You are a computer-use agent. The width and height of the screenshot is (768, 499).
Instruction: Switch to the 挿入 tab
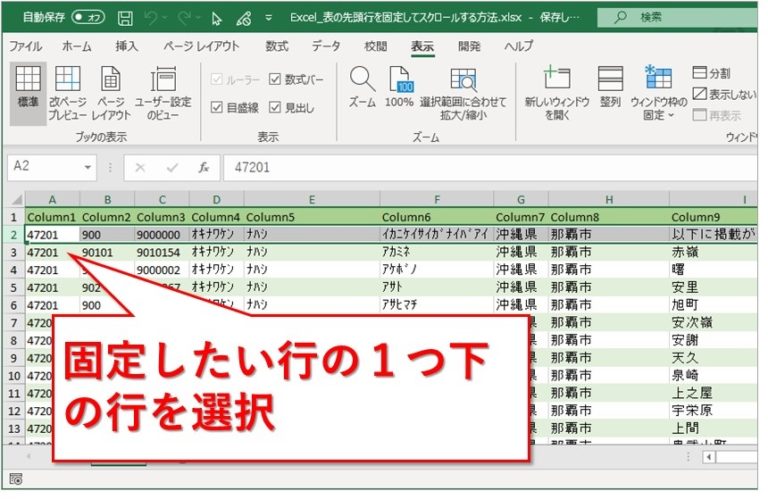126,47
